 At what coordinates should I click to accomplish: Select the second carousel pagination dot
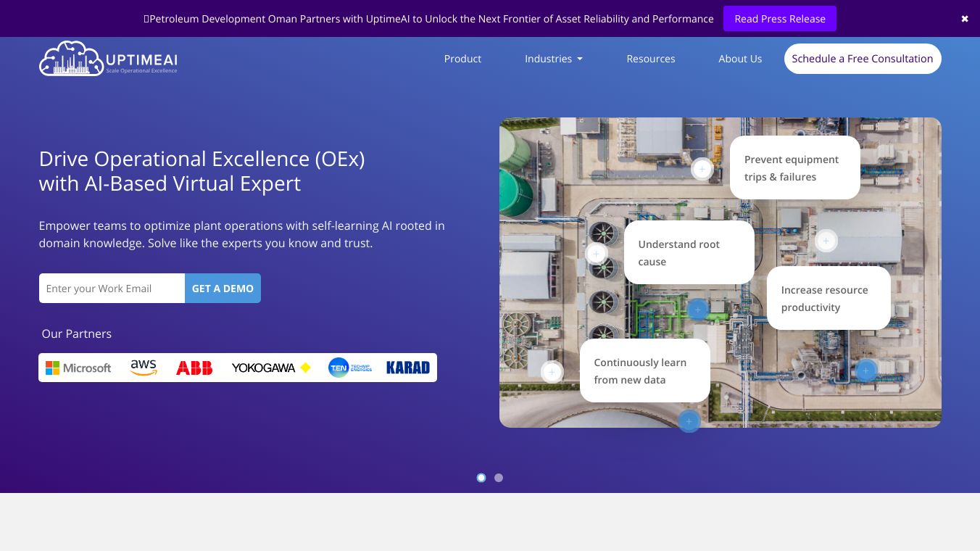(x=499, y=478)
